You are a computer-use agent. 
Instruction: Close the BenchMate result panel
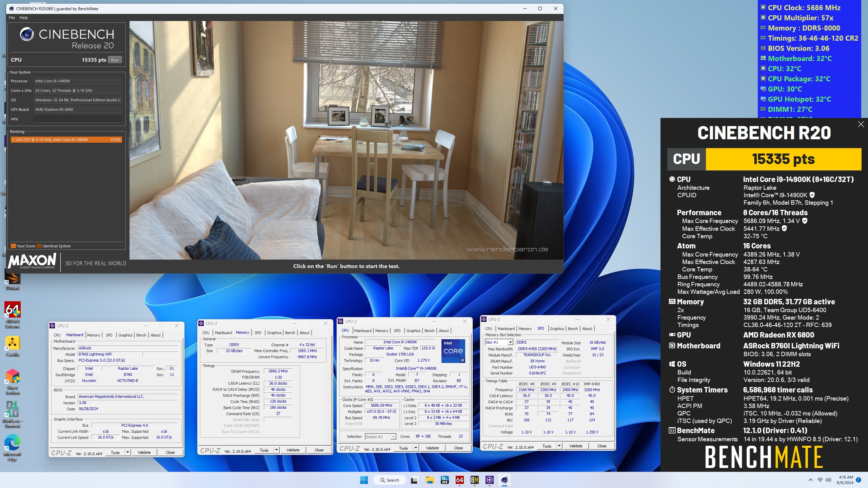pyautogui.click(x=861, y=124)
